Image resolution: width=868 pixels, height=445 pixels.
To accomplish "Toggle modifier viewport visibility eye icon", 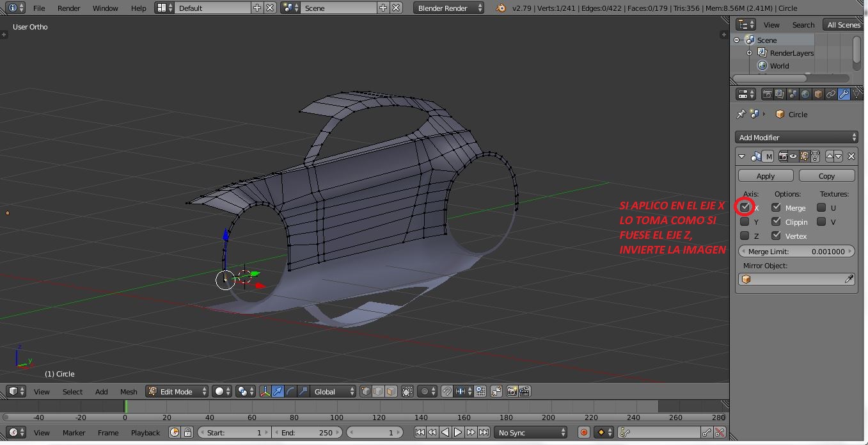I will tap(793, 156).
